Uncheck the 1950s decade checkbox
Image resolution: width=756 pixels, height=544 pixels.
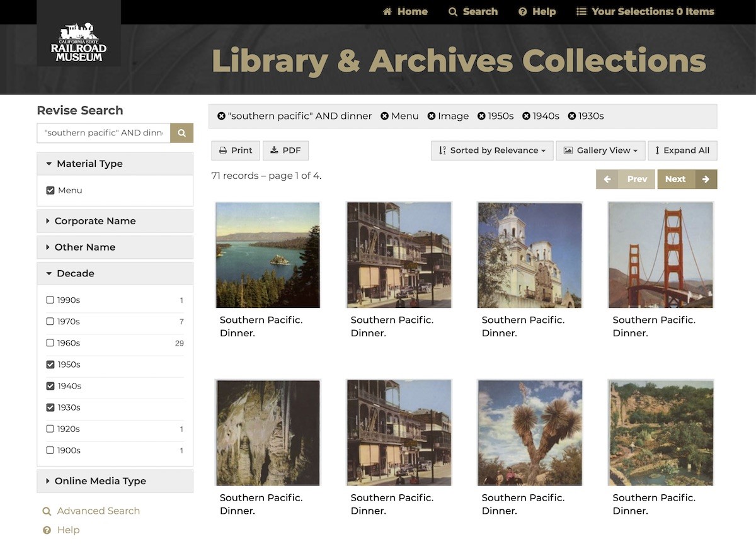pyautogui.click(x=50, y=365)
